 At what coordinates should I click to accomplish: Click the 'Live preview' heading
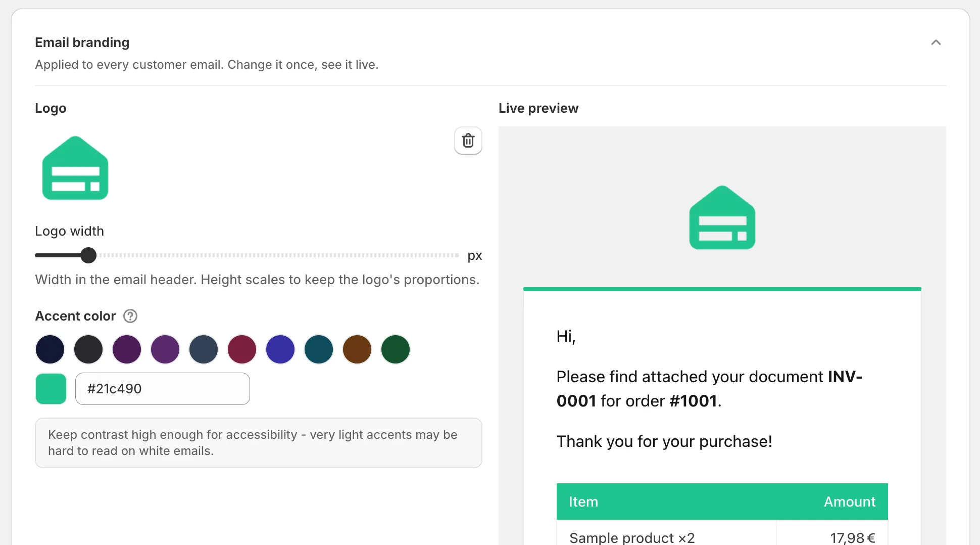538,108
